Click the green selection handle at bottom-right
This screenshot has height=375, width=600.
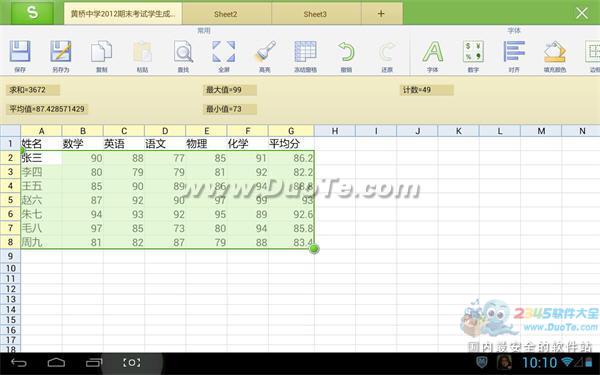click(314, 249)
